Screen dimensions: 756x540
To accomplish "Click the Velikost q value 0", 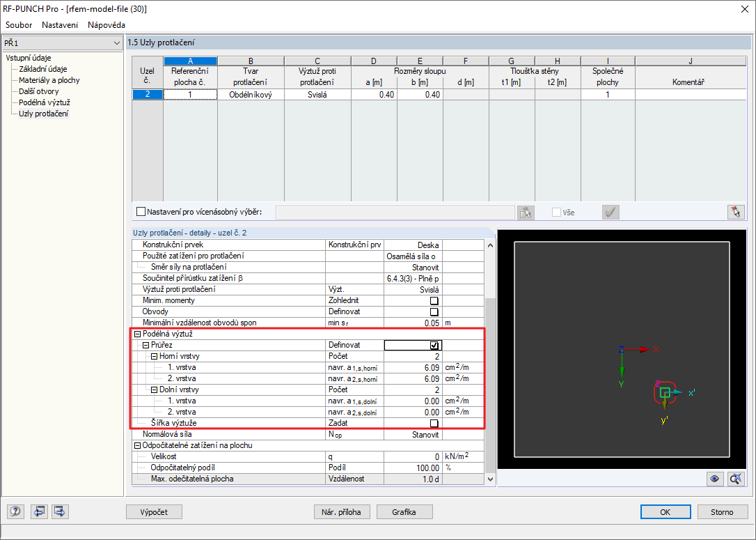I will coord(413,456).
